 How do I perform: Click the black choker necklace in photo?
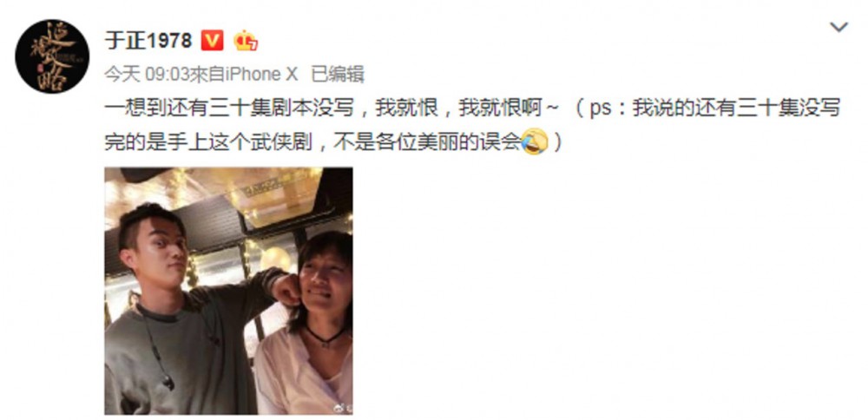[325, 337]
